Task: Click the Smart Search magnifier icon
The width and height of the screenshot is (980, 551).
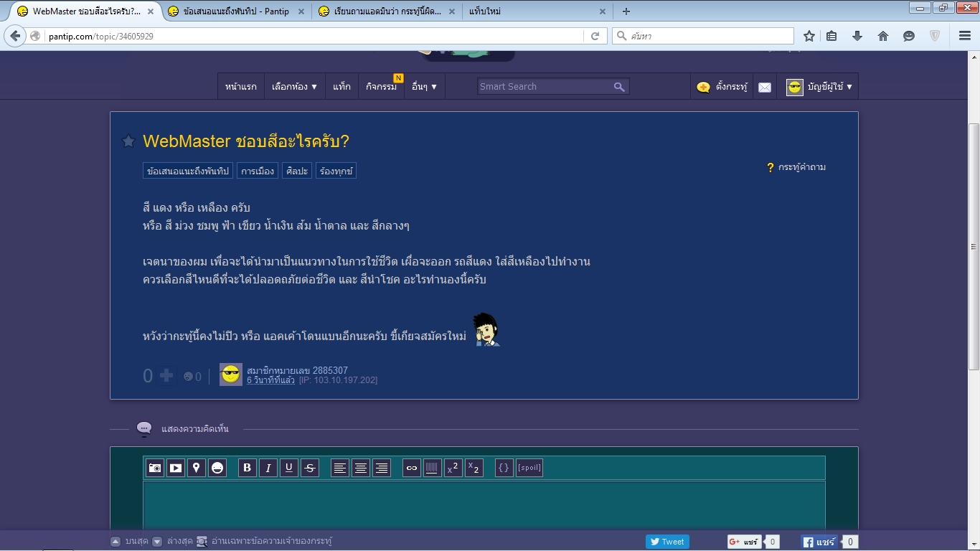Action: click(x=619, y=86)
